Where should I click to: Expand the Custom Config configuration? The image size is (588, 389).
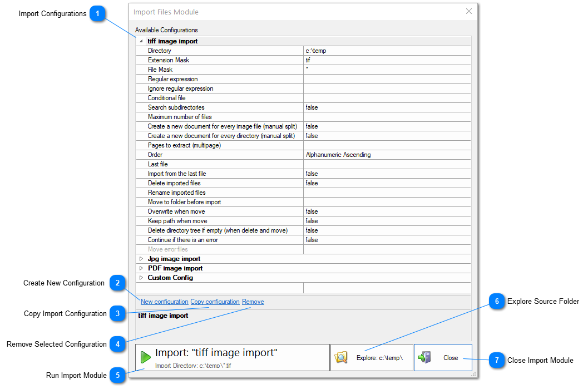coord(140,277)
